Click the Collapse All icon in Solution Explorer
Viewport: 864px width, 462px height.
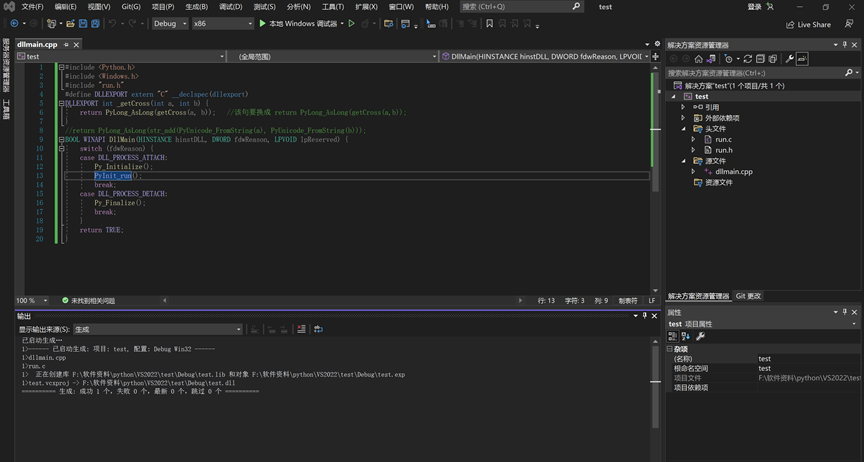[760, 59]
